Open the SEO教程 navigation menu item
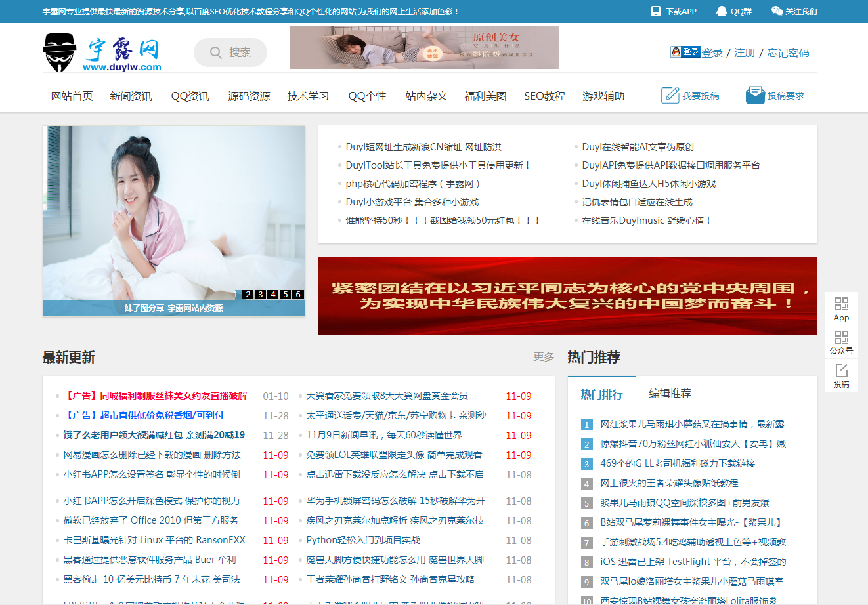Viewport: 868px width, 605px height. pos(544,96)
